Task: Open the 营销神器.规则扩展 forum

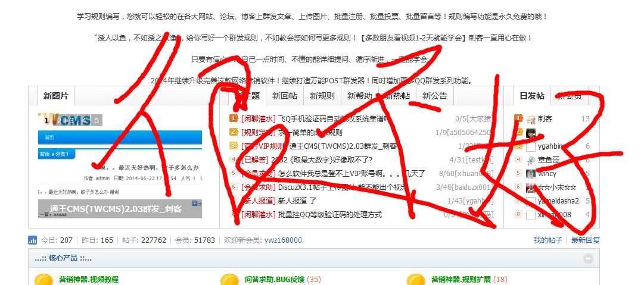Action: [x=461, y=279]
